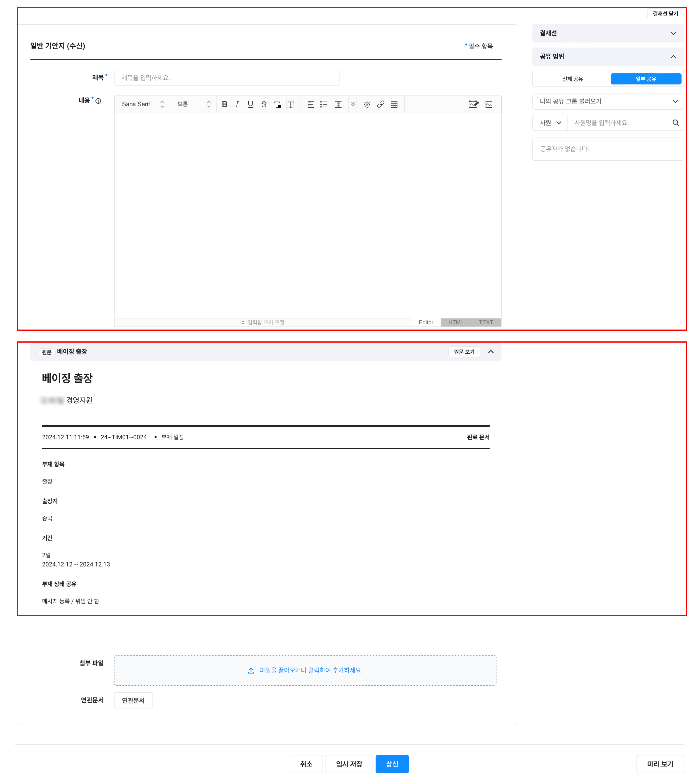The width and height of the screenshot is (700, 782).
Task: Click the line height icon
Action: [x=338, y=104]
